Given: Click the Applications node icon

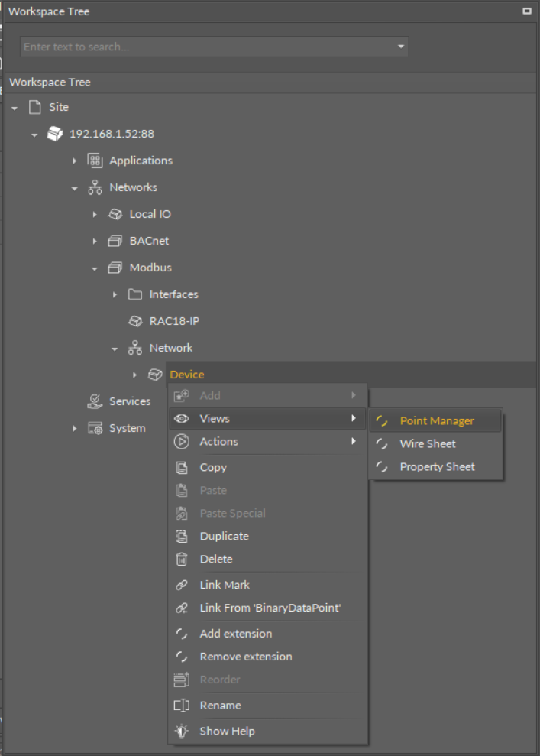Looking at the screenshot, I should click(x=95, y=161).
